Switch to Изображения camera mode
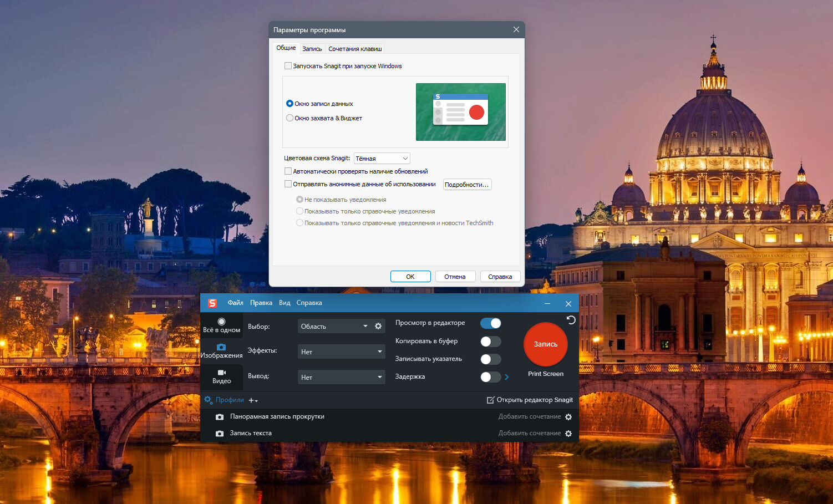The image size is (833, 504). (221, 351)
